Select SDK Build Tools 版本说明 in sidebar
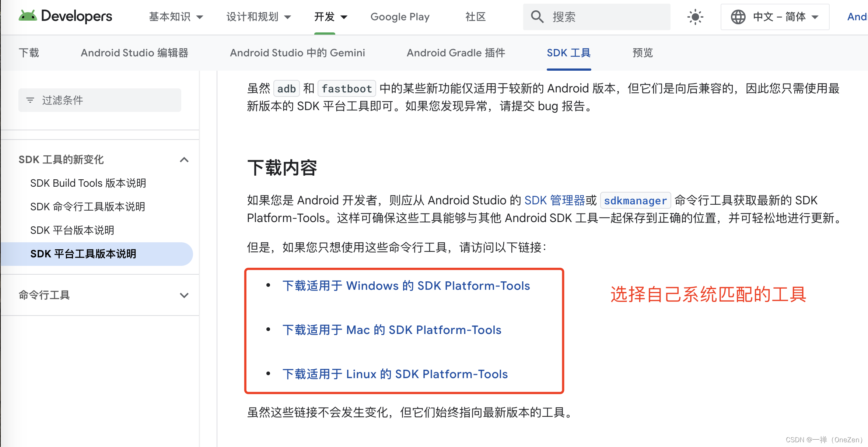868x447 pixels. 88,183
